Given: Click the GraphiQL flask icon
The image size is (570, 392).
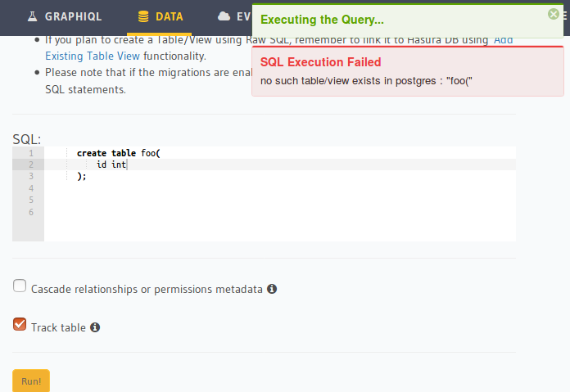Looking at the screenshot, I should (x=33, y=16).
